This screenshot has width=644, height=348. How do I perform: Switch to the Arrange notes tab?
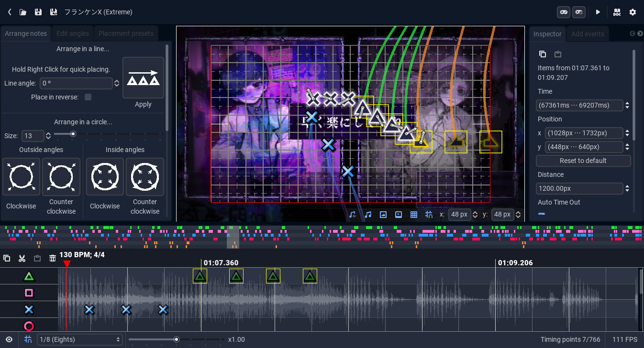[26, 33]
